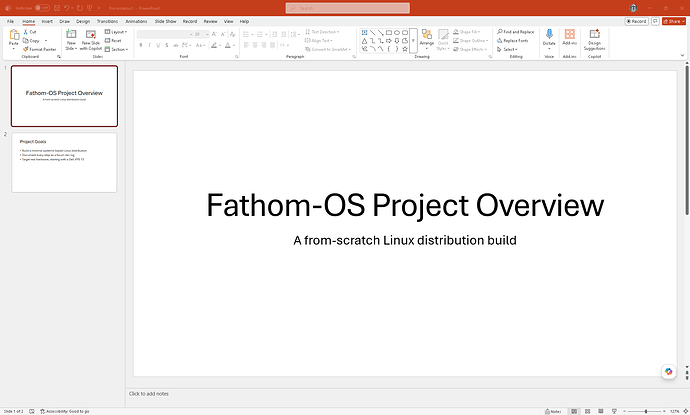The image size is (690, 415).
Task: Clear all formatting
Action: click(x=232, y=34)
